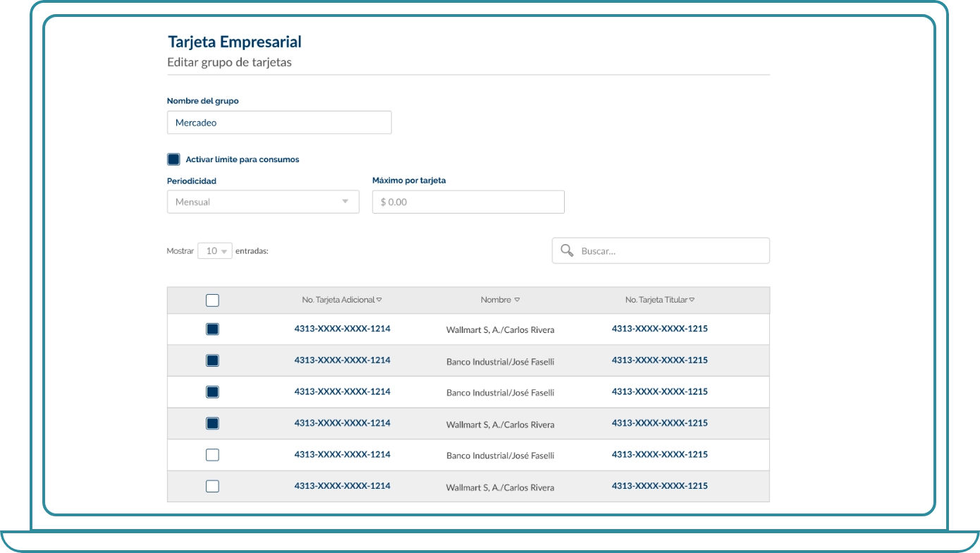
Task: Click the name in unchecked Banco Industrial row
Action: [x=501, y=456]
